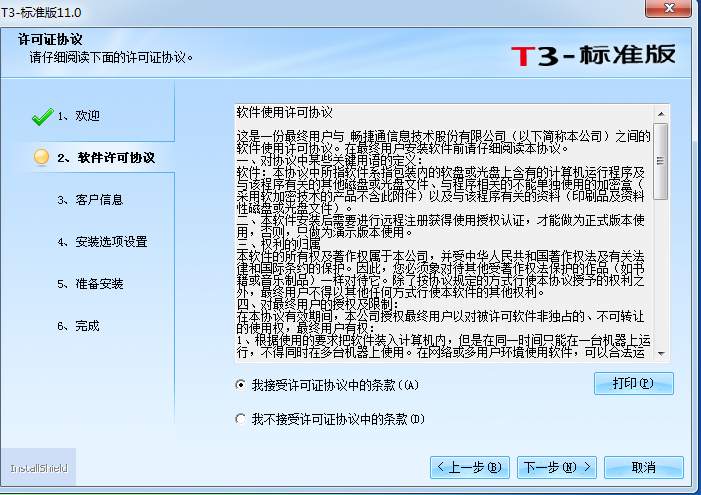Click step 2、软件许可协议 in sidebar
Image resolution: width=701 pixels, height=495 pixels.
coord(106,157)
